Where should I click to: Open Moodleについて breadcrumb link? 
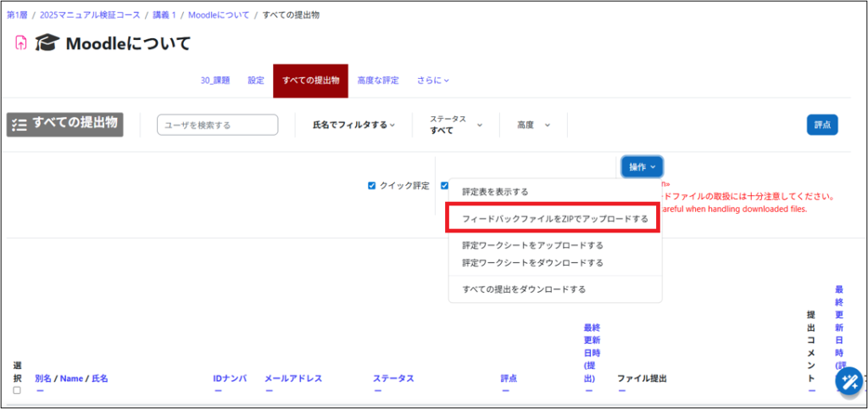click(x=219, y=15)
